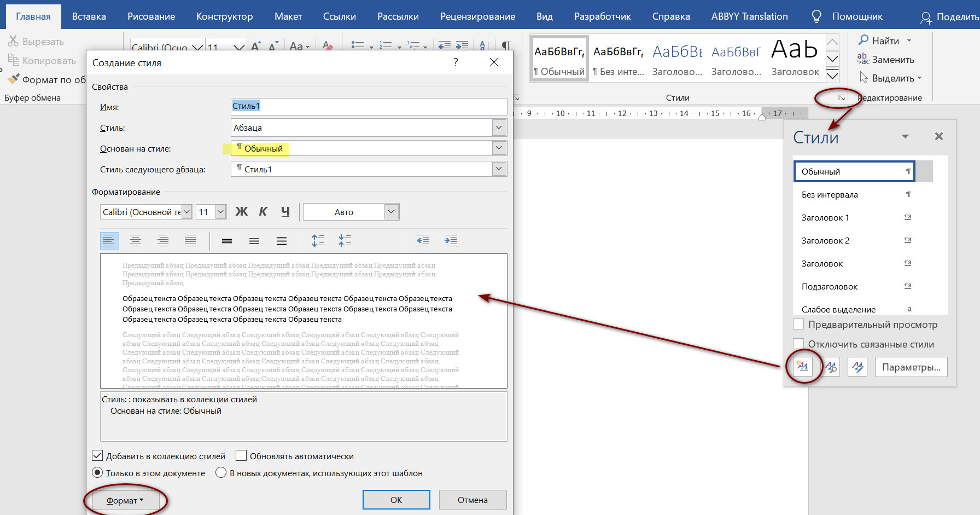Click the OK button
The width and height of the screenshot is (980, 515).
point(396,500)
